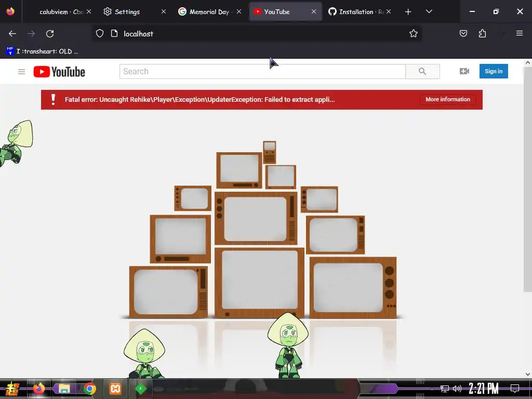Open the tracking protection shield icon
Viewport: 532px width, 399px height.
pyautogui.click(x=99, y=33)
